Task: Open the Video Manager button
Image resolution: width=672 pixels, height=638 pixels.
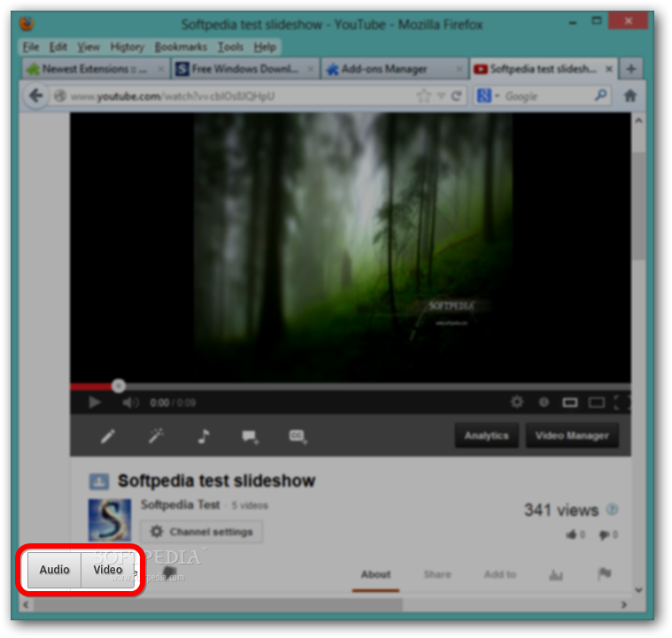Action: [x=572, y=435]
